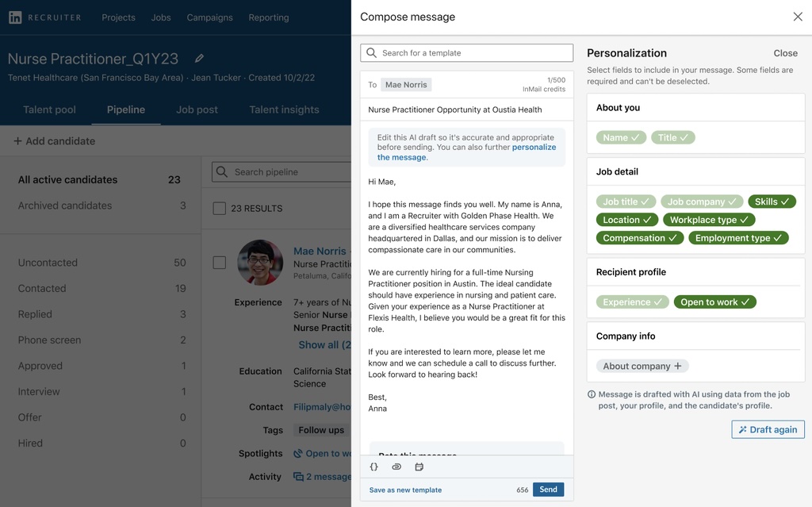Toggle the Title personalization chip
The image size is (812, 507).
tap(672, 137)
